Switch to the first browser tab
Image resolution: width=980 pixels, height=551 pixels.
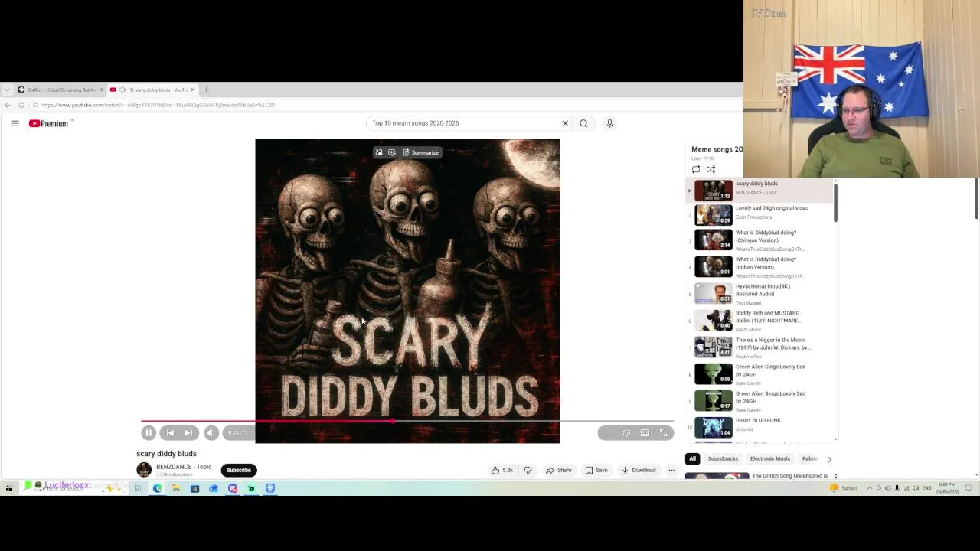[61, 90]
